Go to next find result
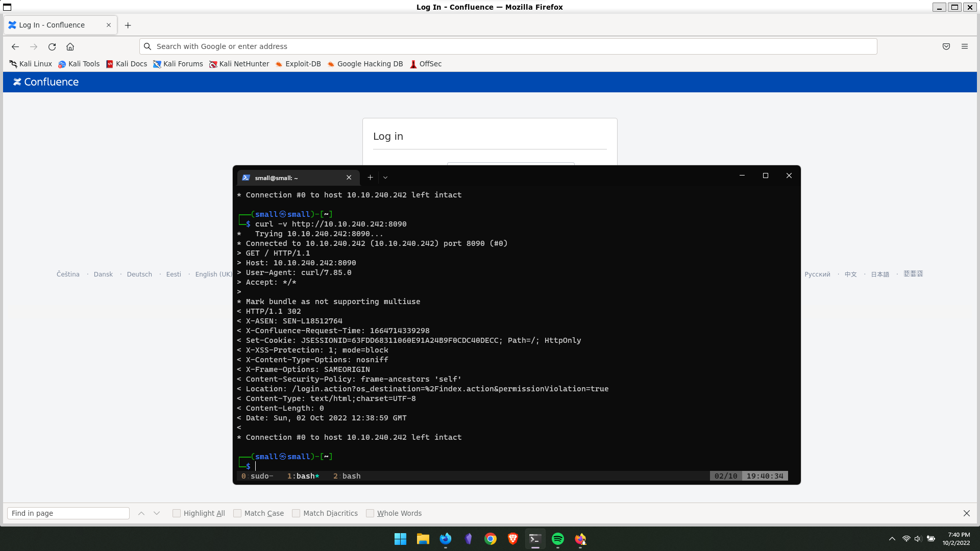This screenshot has width=980, height=551. click(x=157, y=513)
